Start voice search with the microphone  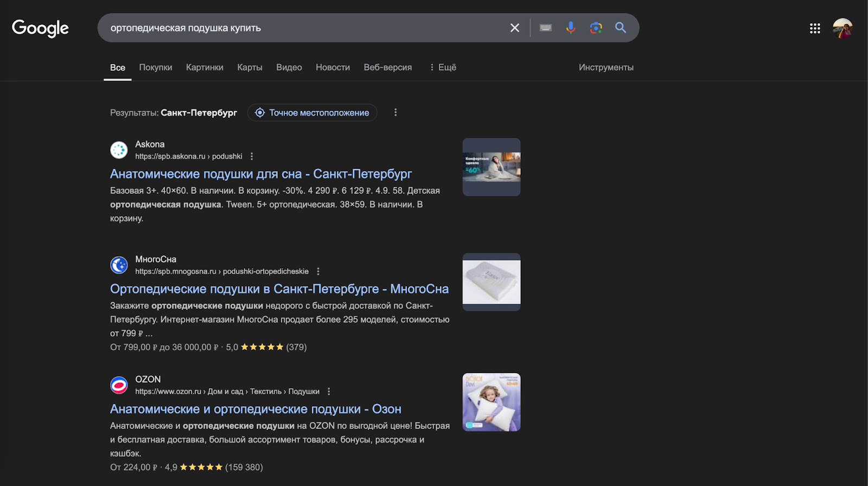[571, 28]
